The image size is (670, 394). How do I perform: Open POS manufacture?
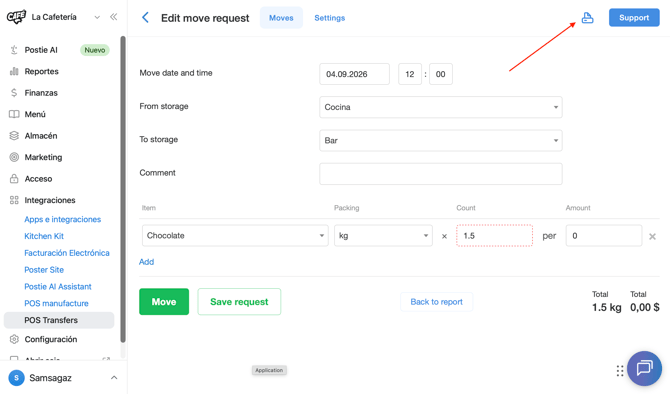(56, 303)
